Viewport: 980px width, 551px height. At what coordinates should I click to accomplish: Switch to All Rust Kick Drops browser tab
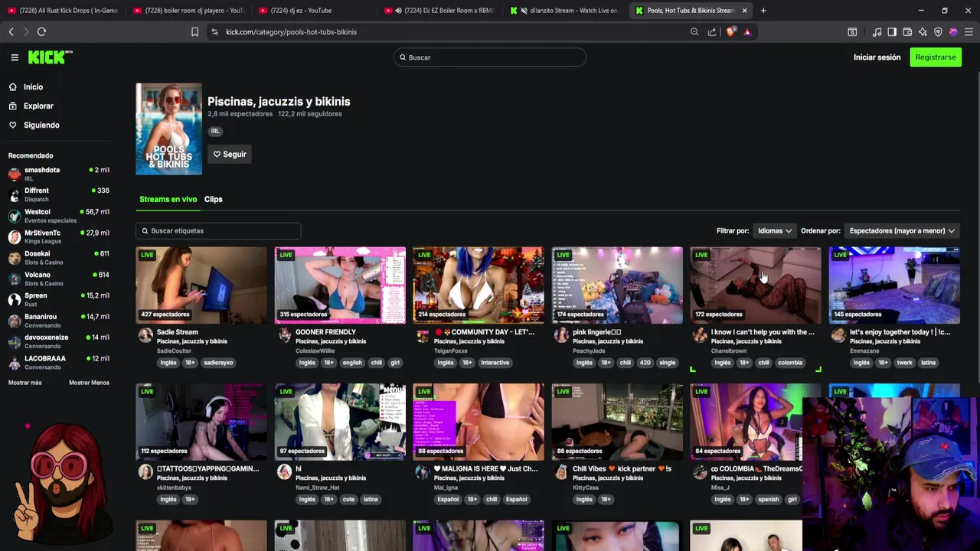(63, 10)
